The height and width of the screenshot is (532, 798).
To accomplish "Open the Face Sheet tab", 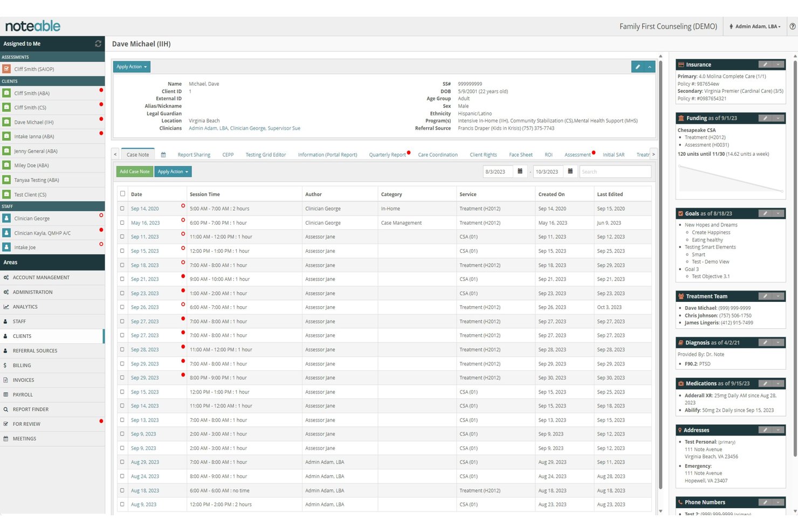I will 521,155.
